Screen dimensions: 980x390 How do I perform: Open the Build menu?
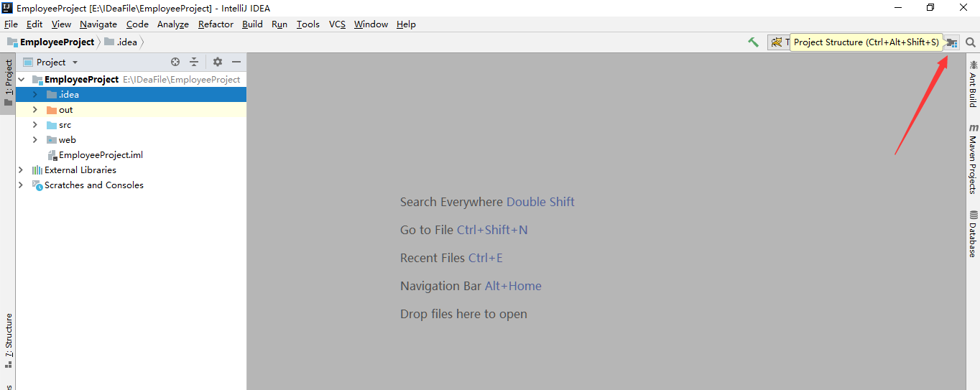tap(252, 24)
